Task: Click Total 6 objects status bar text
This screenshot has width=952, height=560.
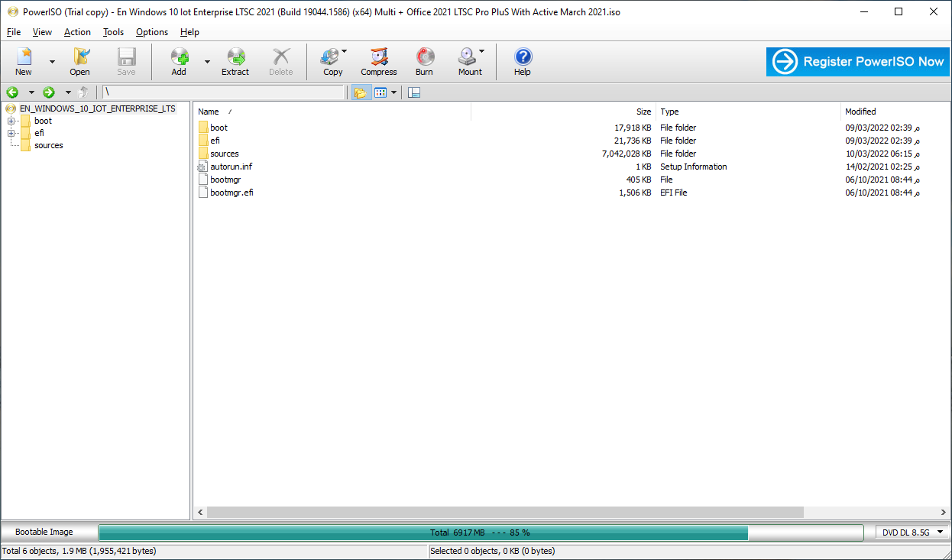Action: click(79, 551)
